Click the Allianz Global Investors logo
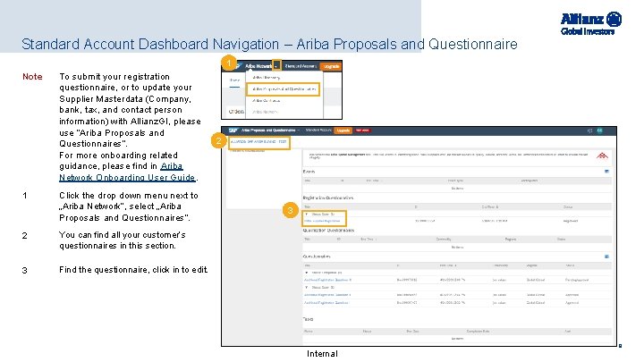The width and height of the screenshot is (644, 362). (x=591, y=23)
